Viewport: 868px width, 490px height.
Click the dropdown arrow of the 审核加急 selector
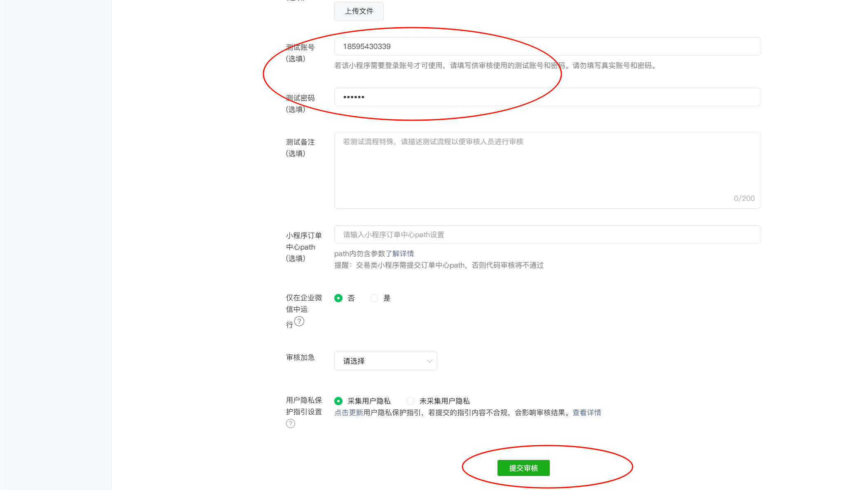click(429, 361)
